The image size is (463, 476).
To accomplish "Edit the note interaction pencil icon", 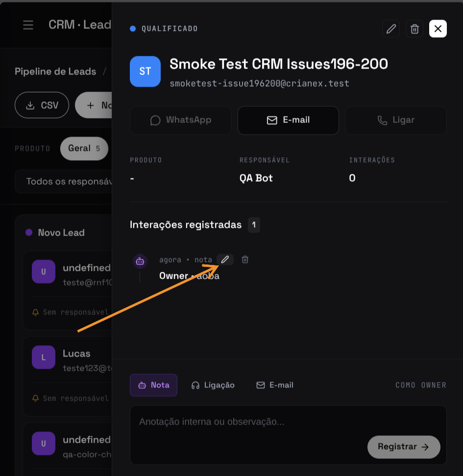I will coord(225,260).
